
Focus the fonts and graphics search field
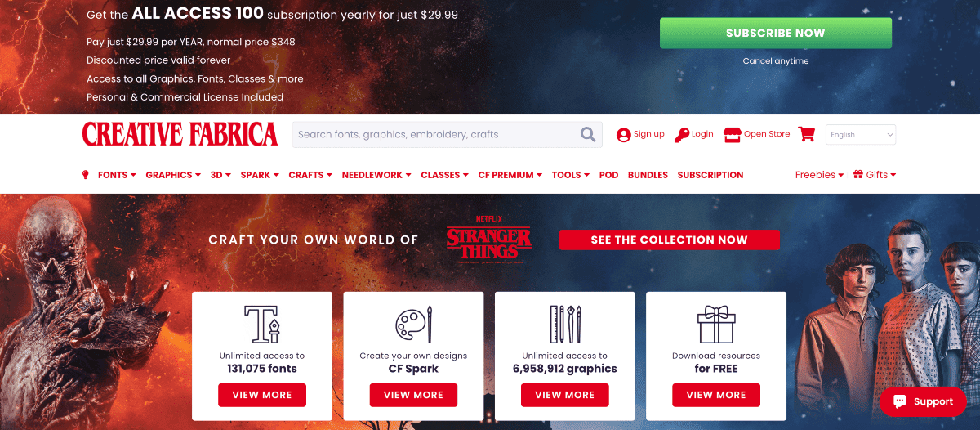coord(435,134)
